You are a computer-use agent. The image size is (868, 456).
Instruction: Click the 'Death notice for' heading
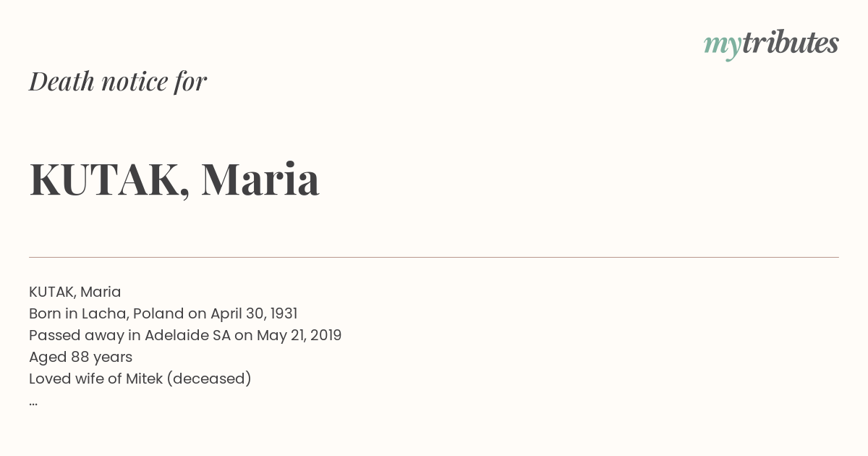(118, 81)
